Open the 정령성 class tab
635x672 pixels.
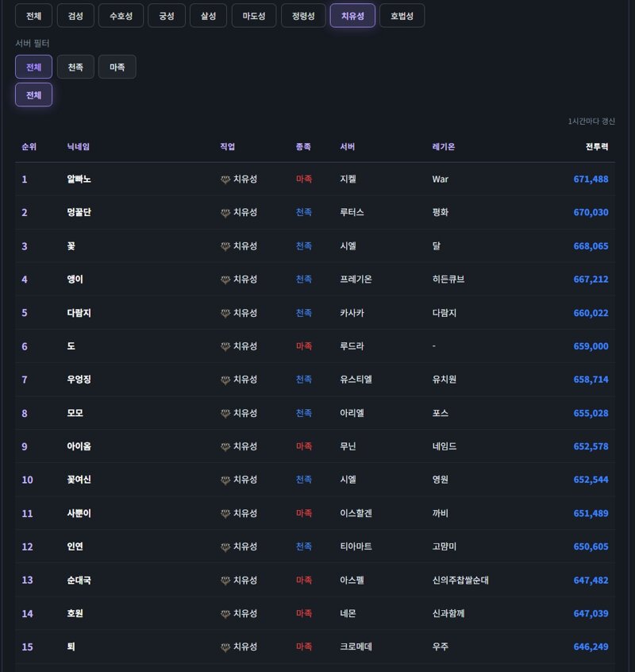pos(303,16)
